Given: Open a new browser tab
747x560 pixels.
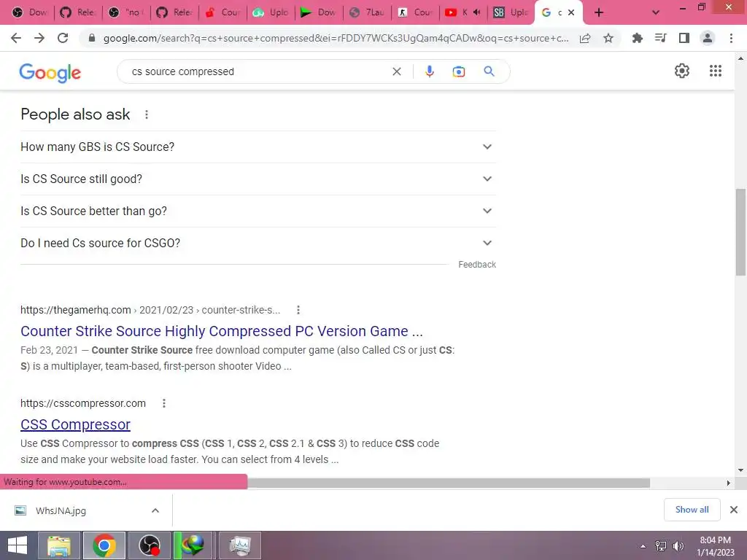Looking at the screenshot, I should [599, 12].
